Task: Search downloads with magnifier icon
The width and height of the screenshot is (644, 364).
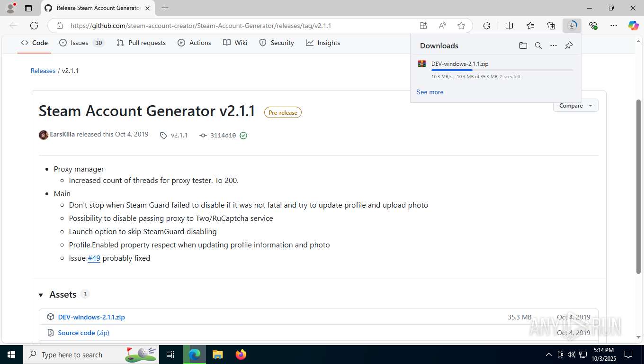Action: 538,45
